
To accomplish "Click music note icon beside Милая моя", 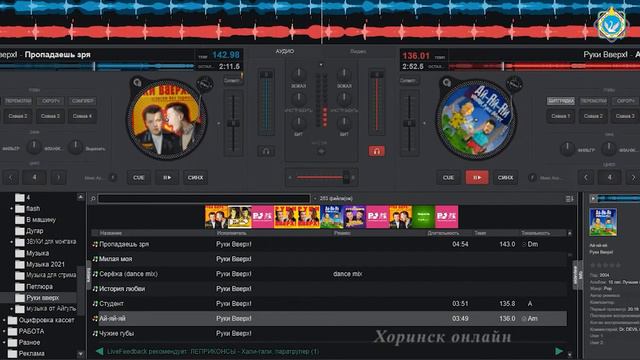I will click(x=95, y=259).
